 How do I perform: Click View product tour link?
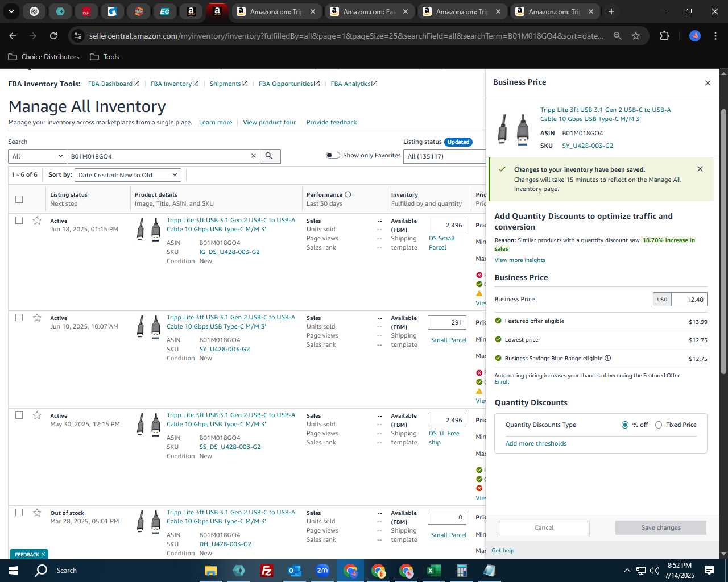click(x=269, y=122)
